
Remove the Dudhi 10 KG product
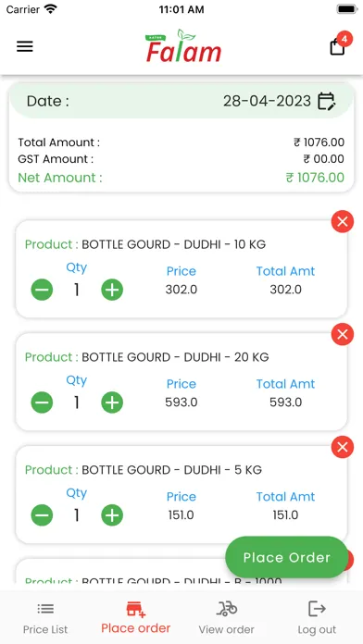point(343,222)
